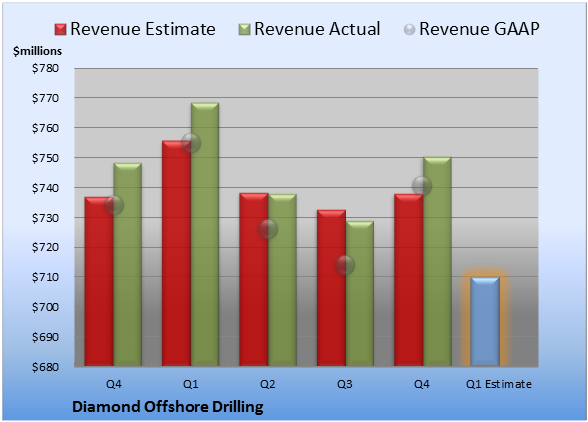Select the red estimate bar for Q2
The width and height of the screenshot is (588, 422).
(254, 279)
